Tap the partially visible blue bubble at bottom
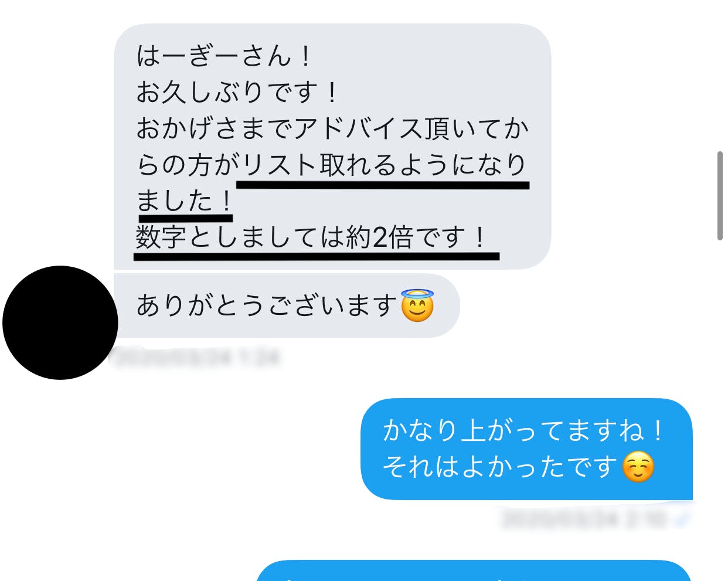The width and height of the screenshot is (728, 581). click(475, 570)
